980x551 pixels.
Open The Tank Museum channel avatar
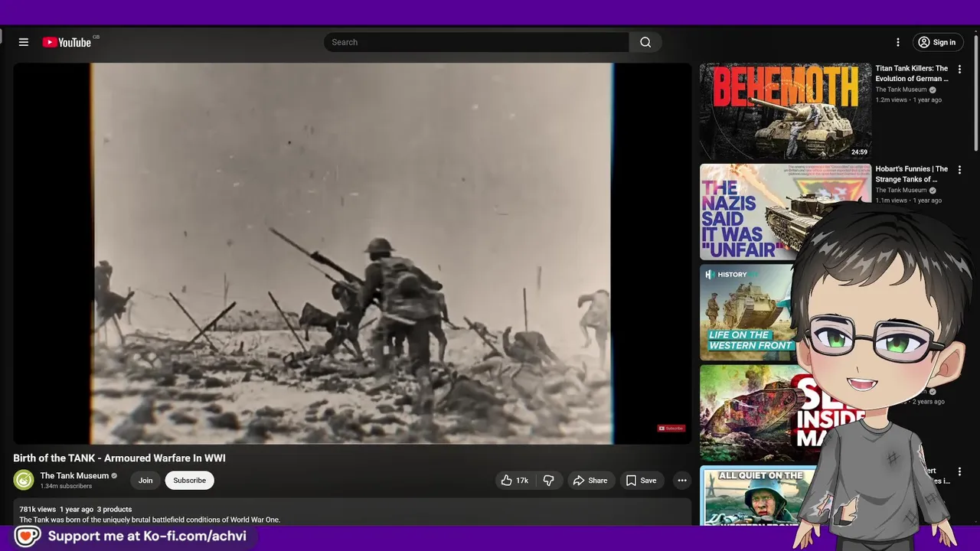(x=24, y=481)
